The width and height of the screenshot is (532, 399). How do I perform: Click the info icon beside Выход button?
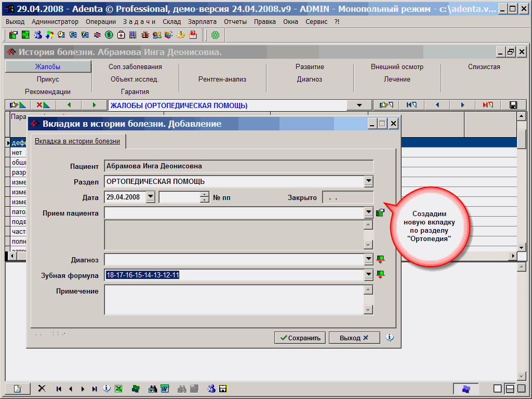pyautogui.click(x=390, y=338)
